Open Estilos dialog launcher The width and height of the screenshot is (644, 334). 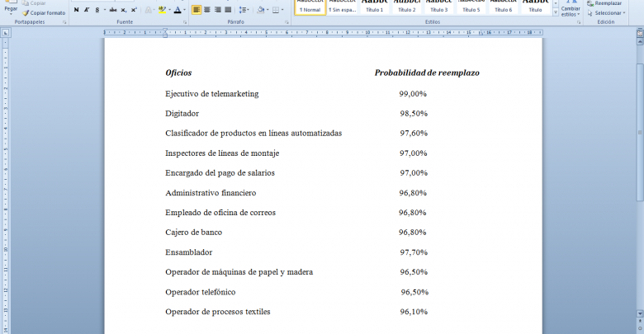pos(579,22)
